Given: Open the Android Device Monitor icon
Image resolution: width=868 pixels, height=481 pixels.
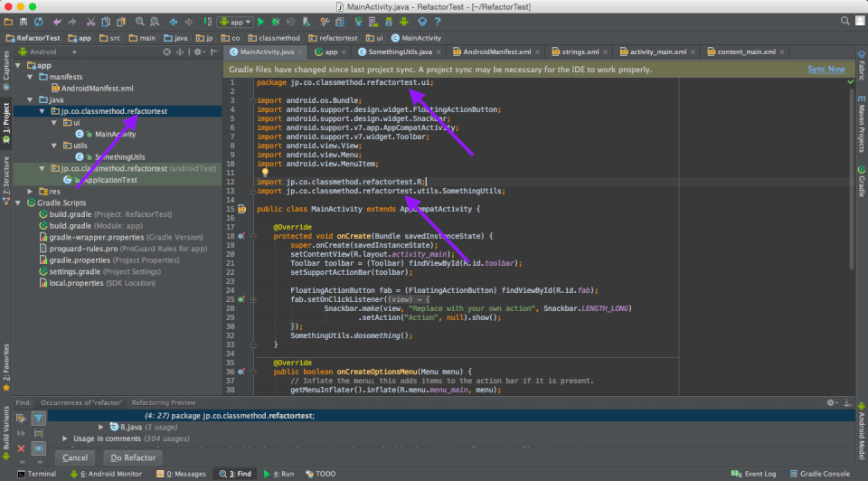Looking at the screenshot, I should pyautogui.click(x=404, y=22).
